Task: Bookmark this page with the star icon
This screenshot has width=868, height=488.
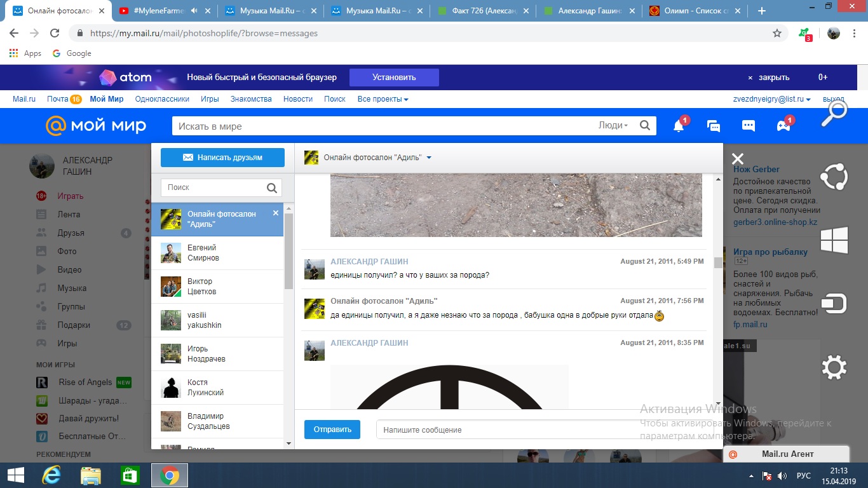Action: pos(777,33)
